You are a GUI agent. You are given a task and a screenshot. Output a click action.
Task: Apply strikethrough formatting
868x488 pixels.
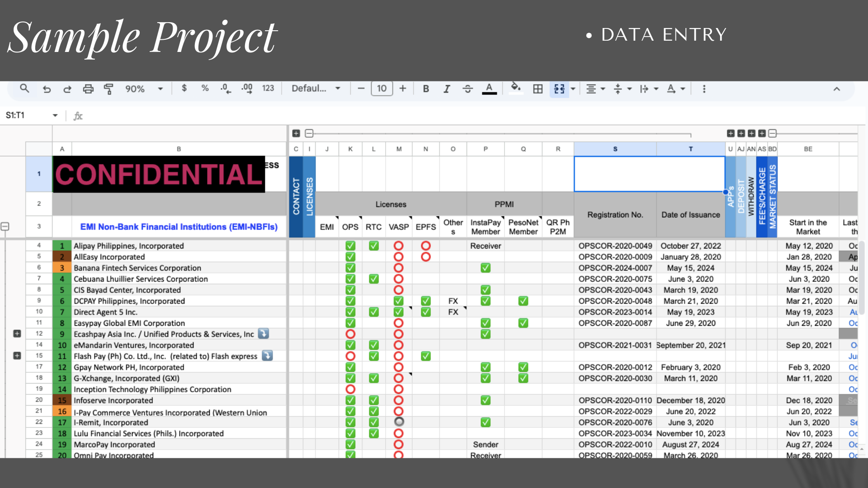tap(467, 89)
